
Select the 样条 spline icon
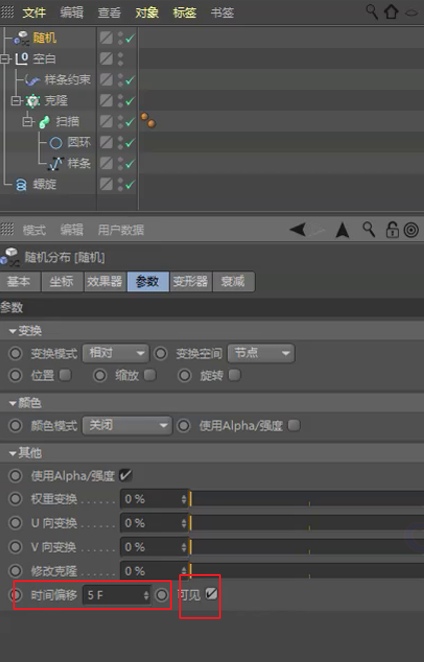[55, 163]
